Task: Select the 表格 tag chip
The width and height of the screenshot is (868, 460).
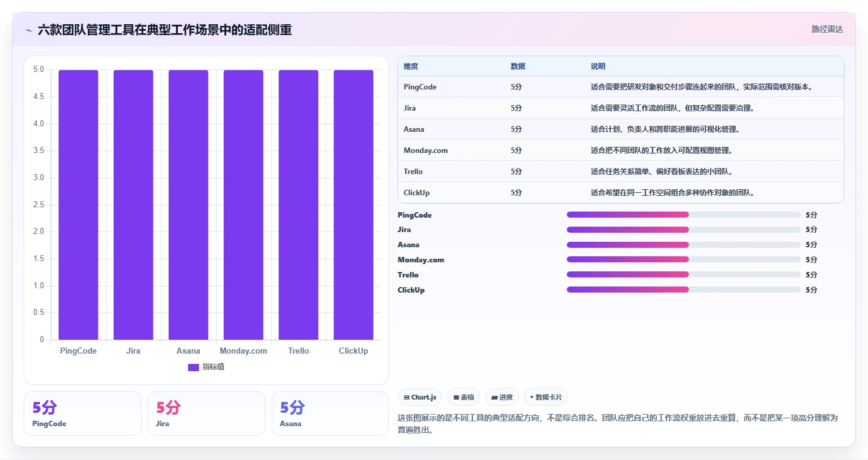Action: [x=463, y=397]
